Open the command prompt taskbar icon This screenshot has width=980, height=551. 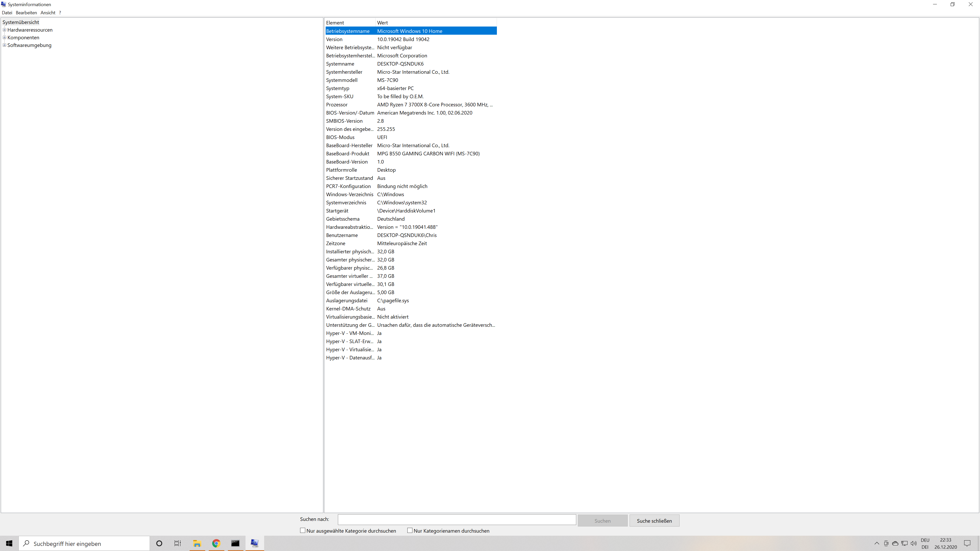click(235, 543)
